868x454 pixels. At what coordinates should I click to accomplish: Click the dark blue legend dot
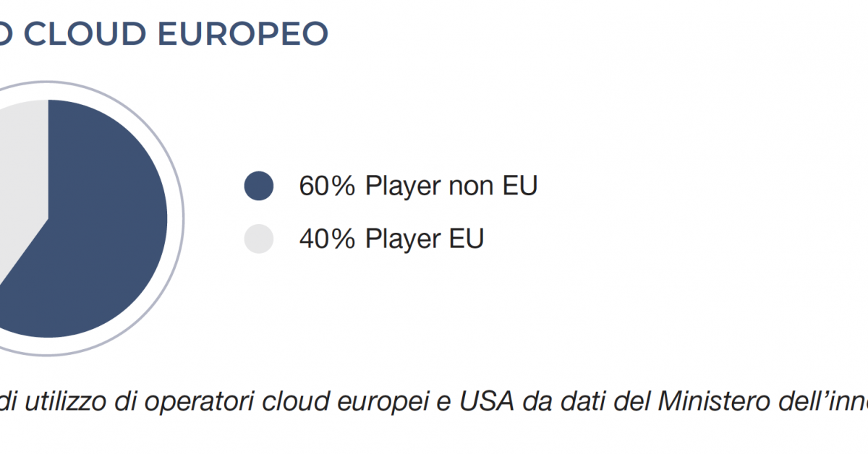pos(259,186)
